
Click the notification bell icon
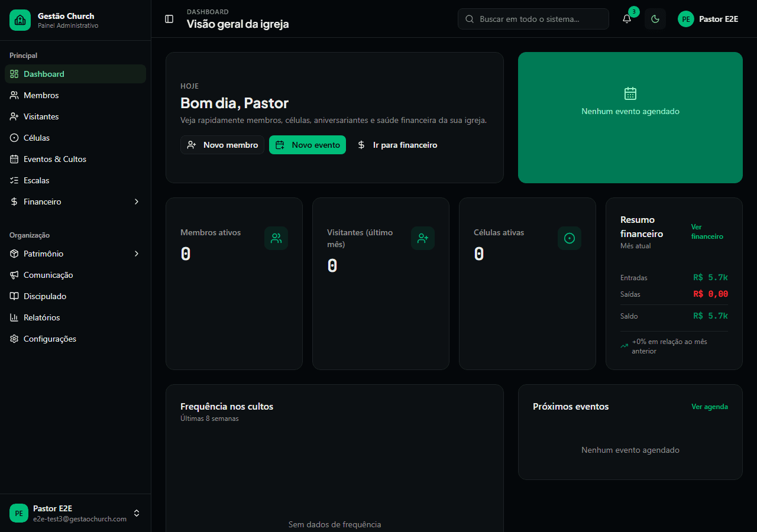click(627, 19)
